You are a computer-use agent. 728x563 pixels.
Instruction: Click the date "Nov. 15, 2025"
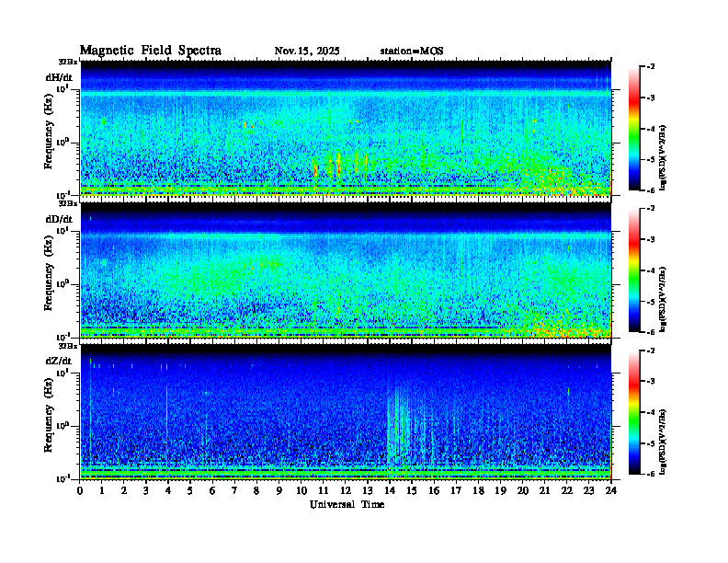[x=307, y=52]
